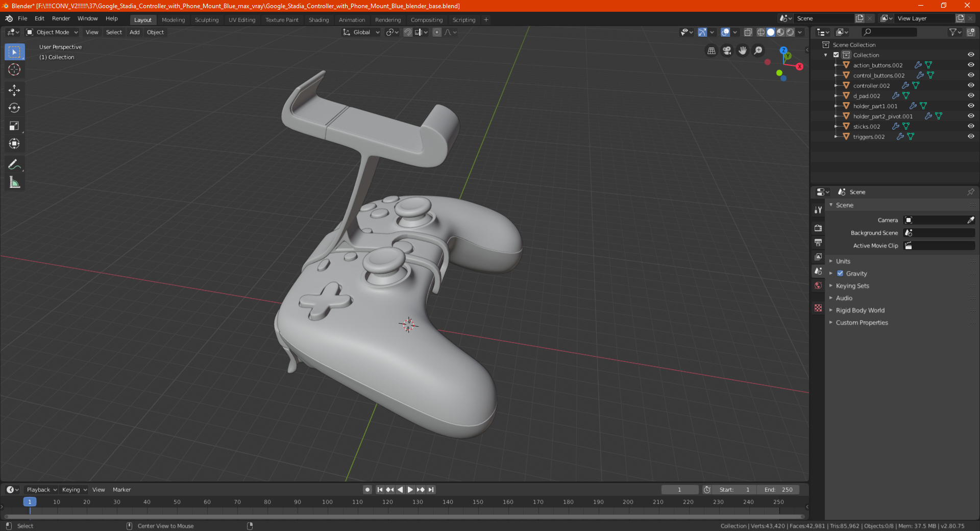This screenshot has height=531, width=980.
Task: Toggle camera view in viewport
Action: point(727,51)
